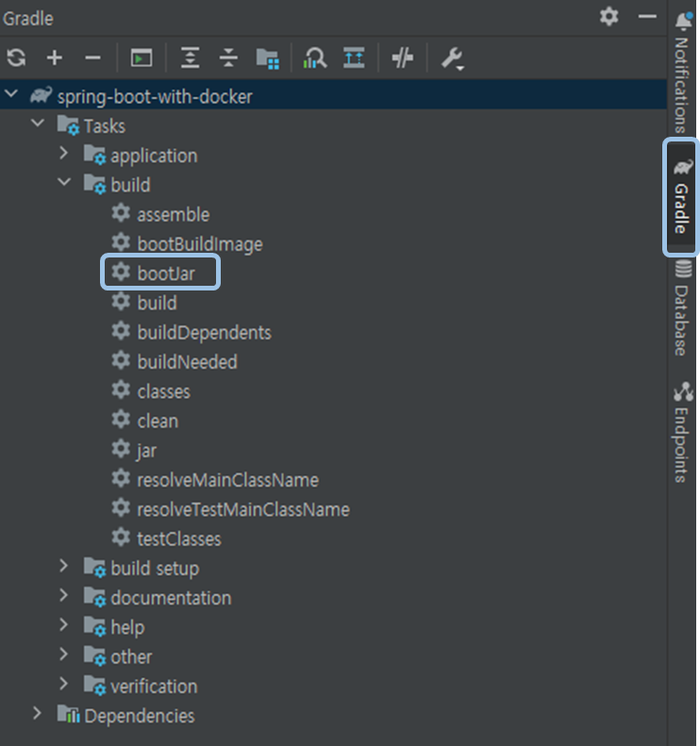Click the gear icon beside bootBuildImage
Viewport: 700px width, 746px height.
pyautogui.click(x=121, y=242)
